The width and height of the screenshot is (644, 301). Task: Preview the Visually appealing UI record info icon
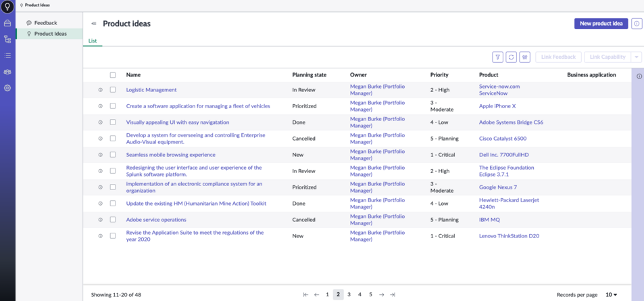100,122
